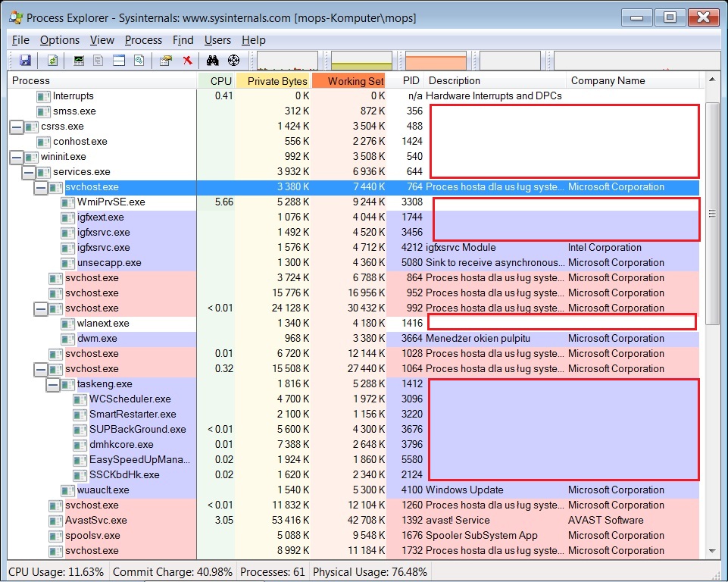728x582 pixels.
Task: Select the igfxext.exe process
Action: (x=353, y=217)
